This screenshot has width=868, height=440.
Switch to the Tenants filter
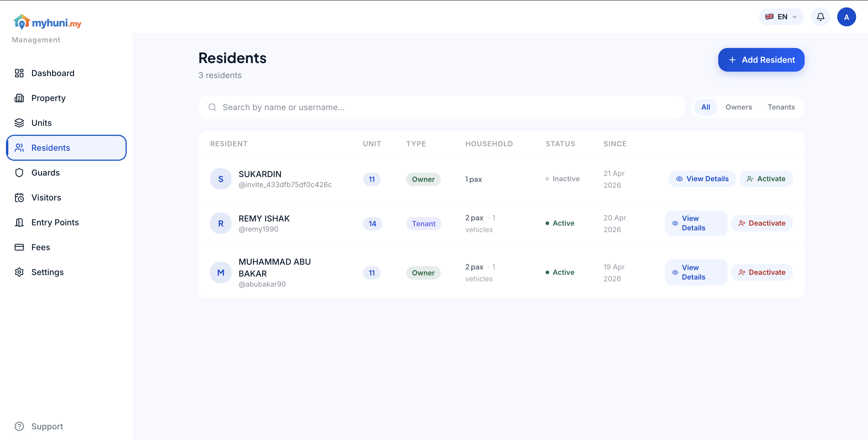[x=781, y=107]
